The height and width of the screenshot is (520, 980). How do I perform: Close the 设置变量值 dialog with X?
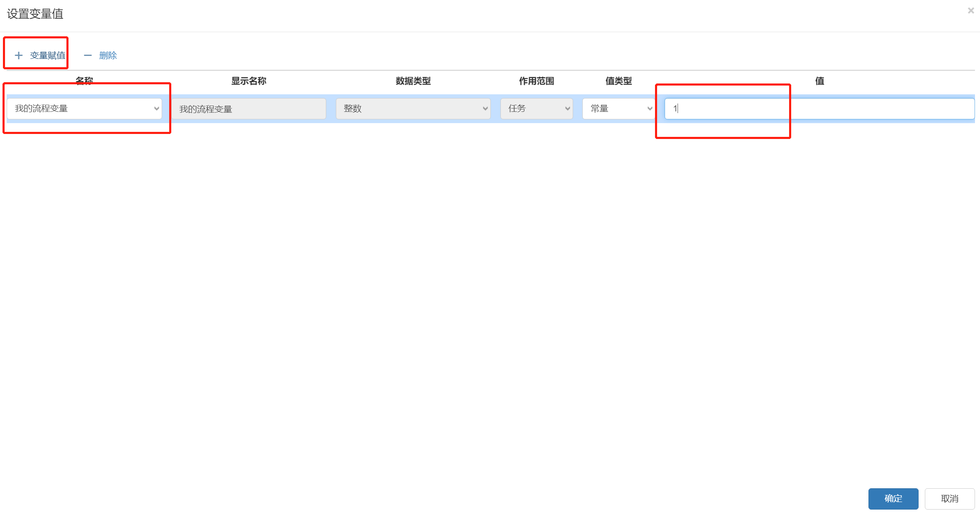click(x=970, y=11)
